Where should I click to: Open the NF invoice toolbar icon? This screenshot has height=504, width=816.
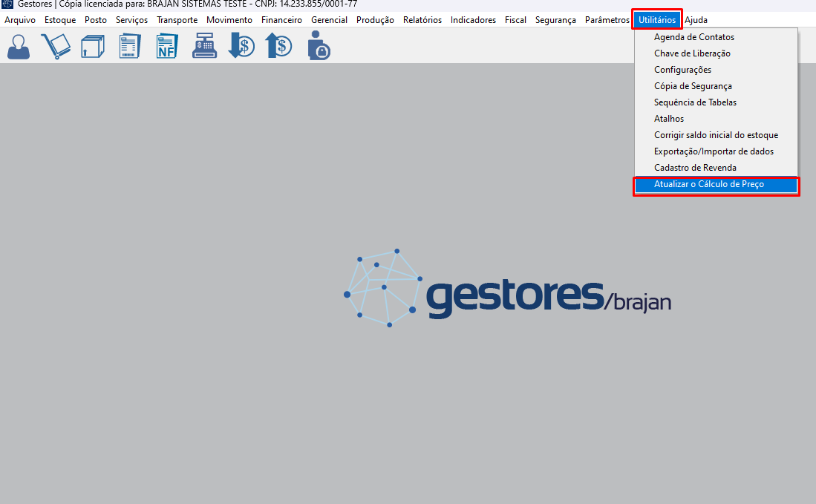(x=167, y=46)
